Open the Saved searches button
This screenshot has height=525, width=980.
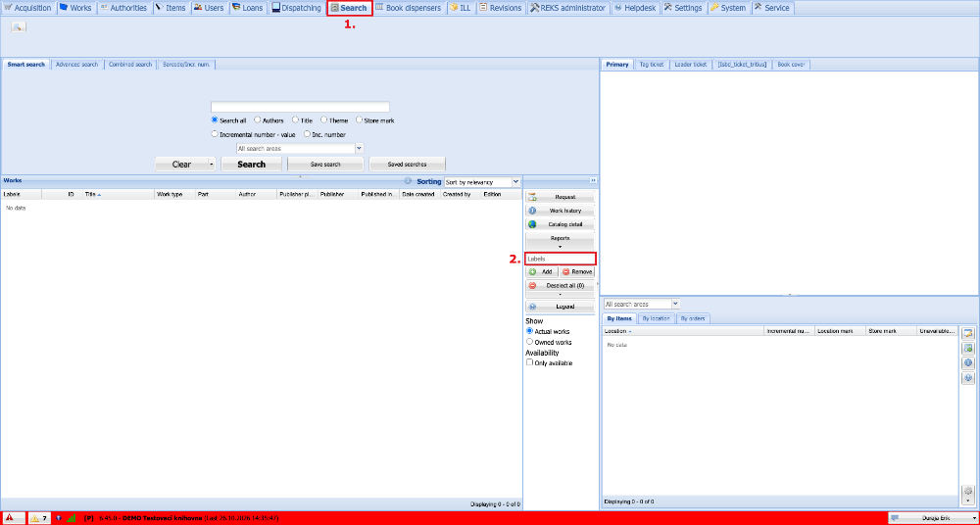(x=407, y=165)
